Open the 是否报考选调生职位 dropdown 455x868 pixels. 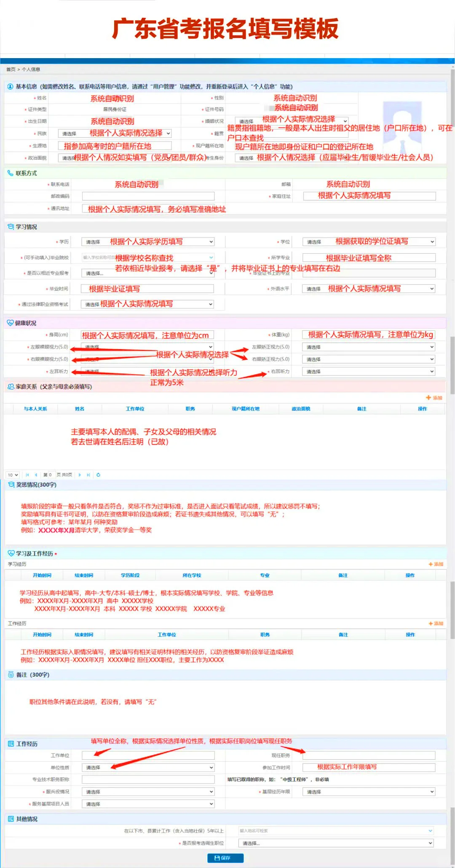(x=336, y=843)
